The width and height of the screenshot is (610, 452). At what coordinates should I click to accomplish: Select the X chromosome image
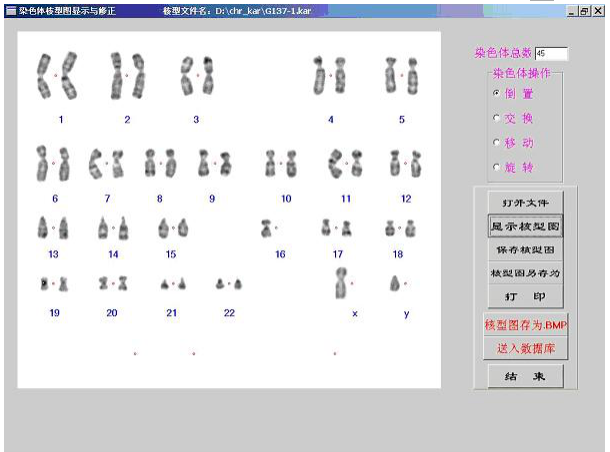[341, 283]
